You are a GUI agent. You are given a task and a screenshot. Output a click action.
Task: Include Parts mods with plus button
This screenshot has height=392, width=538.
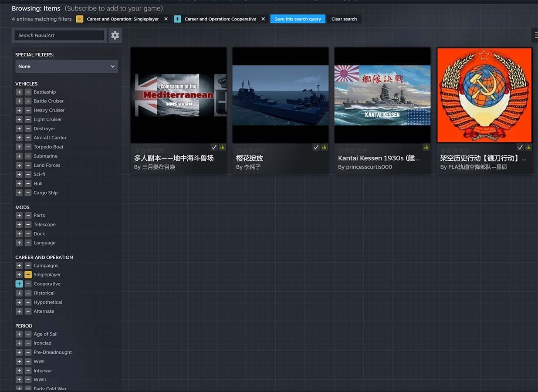point(19,215)
